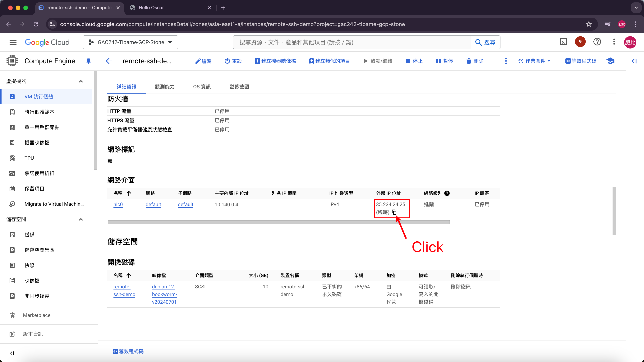644x362 pixels.
Task: Expand the 作業套件 dropdown
Action: click(x=535, y=61)
